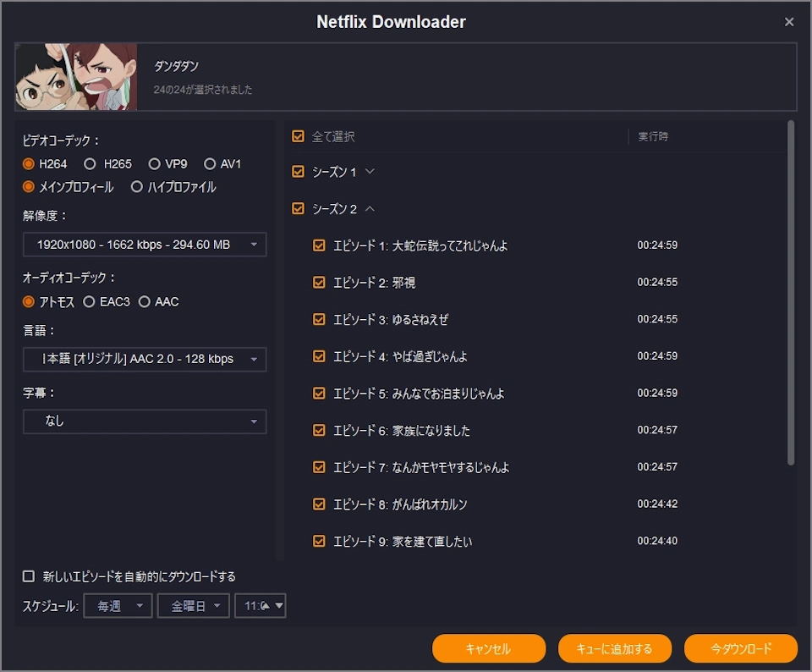Choose the VP9 codec option

154,164
